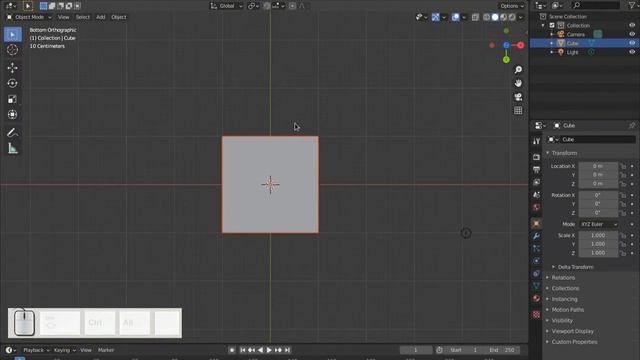Open the timeline Marker menu
The width and height of the screenshot is (640, 360).
[x=106, y=350]
